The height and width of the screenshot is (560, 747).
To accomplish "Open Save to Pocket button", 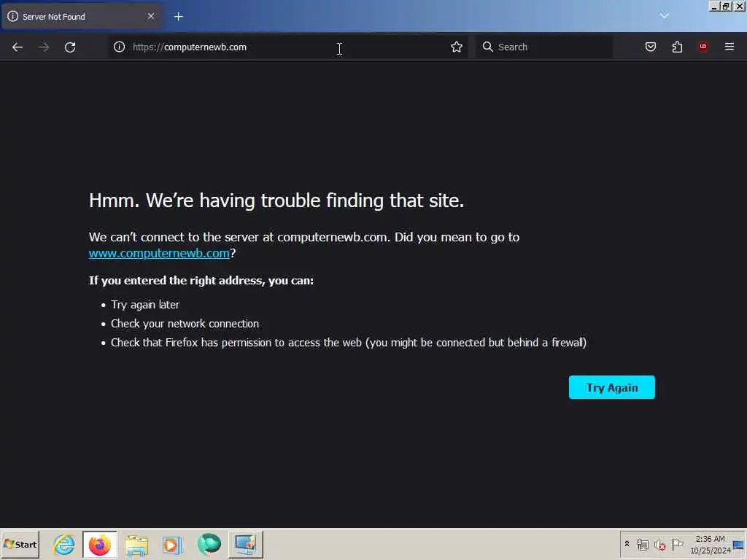I will coord(650,47).
